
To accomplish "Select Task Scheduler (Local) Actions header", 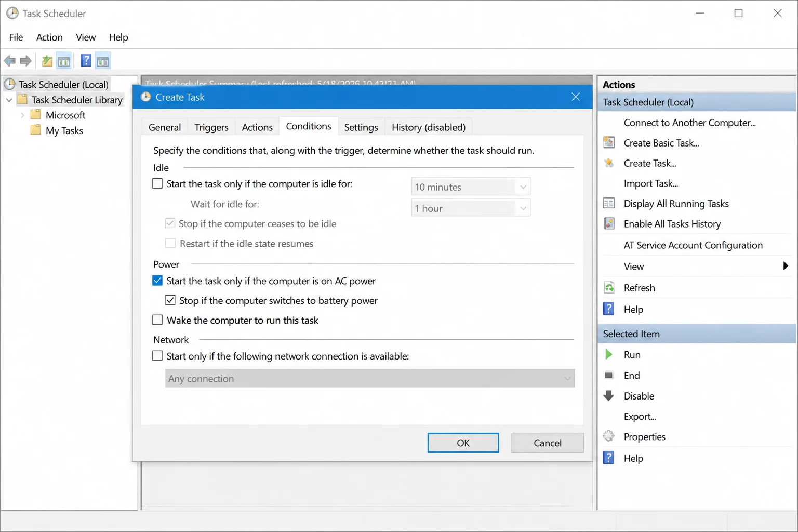I will click(x=697, y=102).
